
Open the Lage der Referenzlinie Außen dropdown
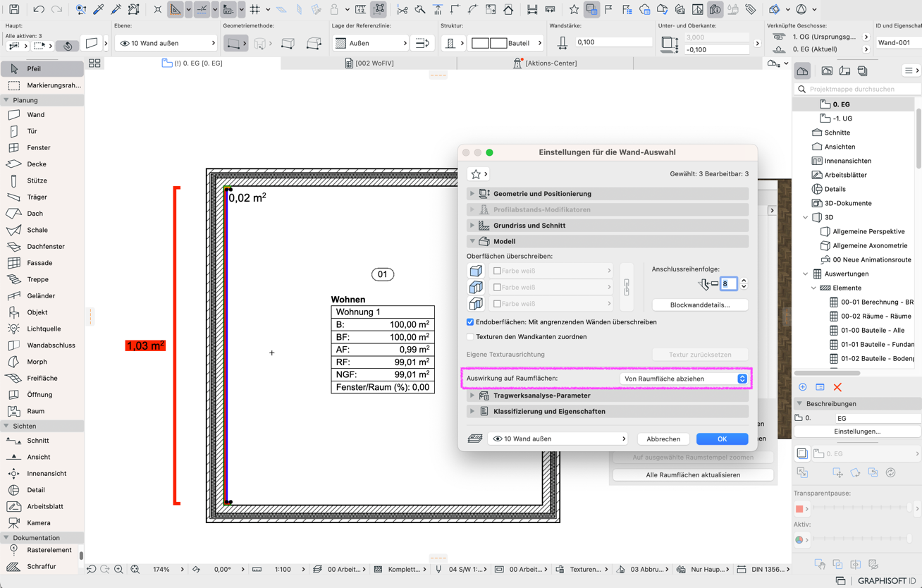coord(371,43)
